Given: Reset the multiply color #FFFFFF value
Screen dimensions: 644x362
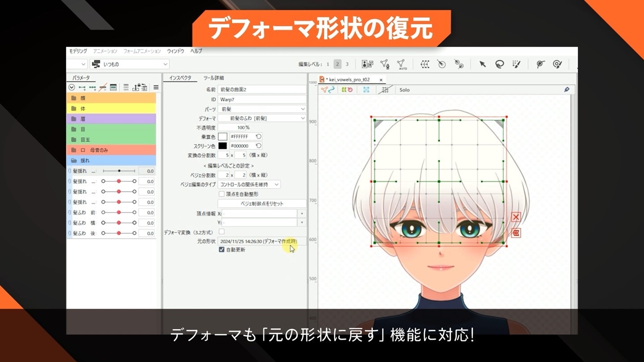Looking at the screenshot, I should click(x=258, y=136).
